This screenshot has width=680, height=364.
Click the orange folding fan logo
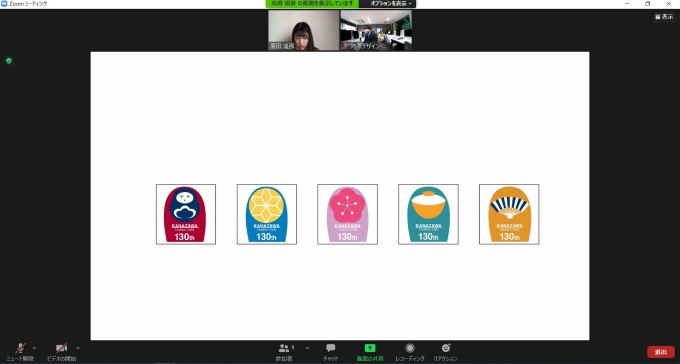[509, 214]
